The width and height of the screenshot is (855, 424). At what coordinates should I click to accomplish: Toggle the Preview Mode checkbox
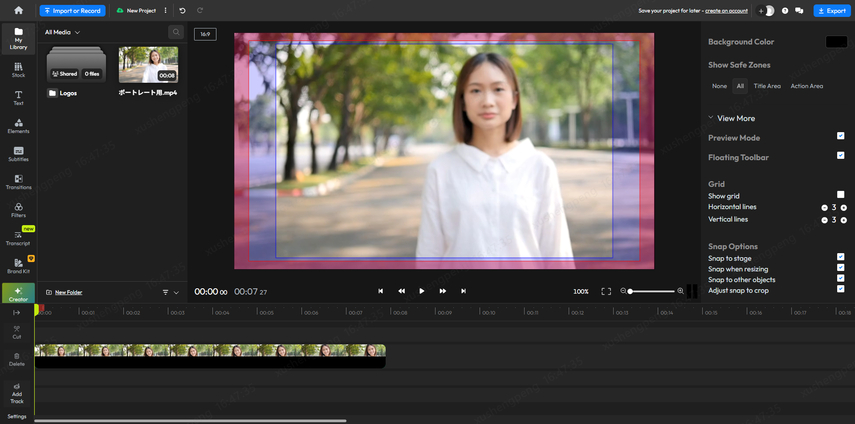tap(840, 136)
